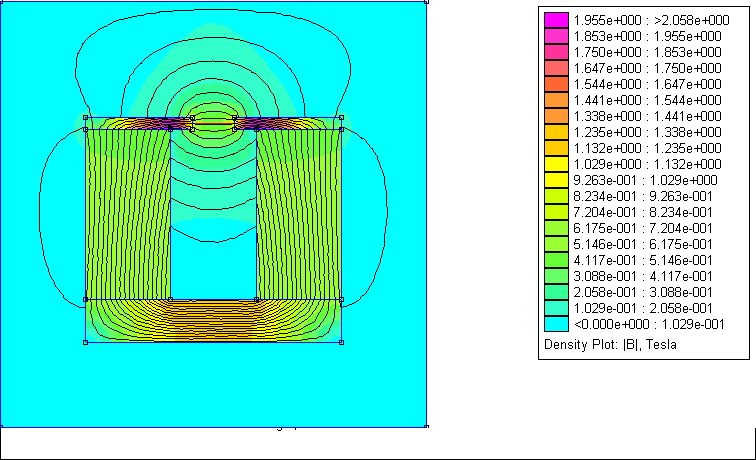756x460 pixels.
Task: Click the magenta swatch for 1.955e+000 : >2.058e+000
Action: [x=556, y=20]
